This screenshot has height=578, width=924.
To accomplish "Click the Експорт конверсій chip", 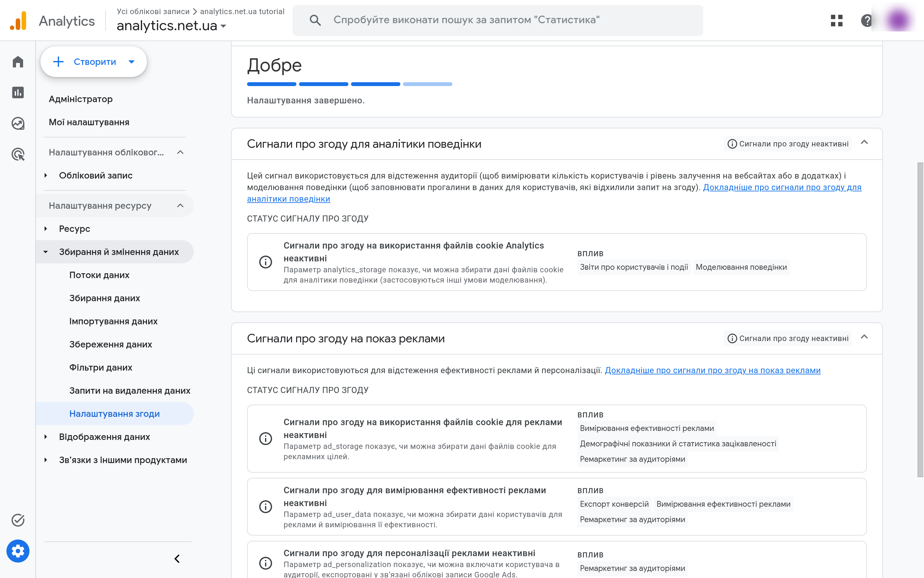I will [614, 504].
